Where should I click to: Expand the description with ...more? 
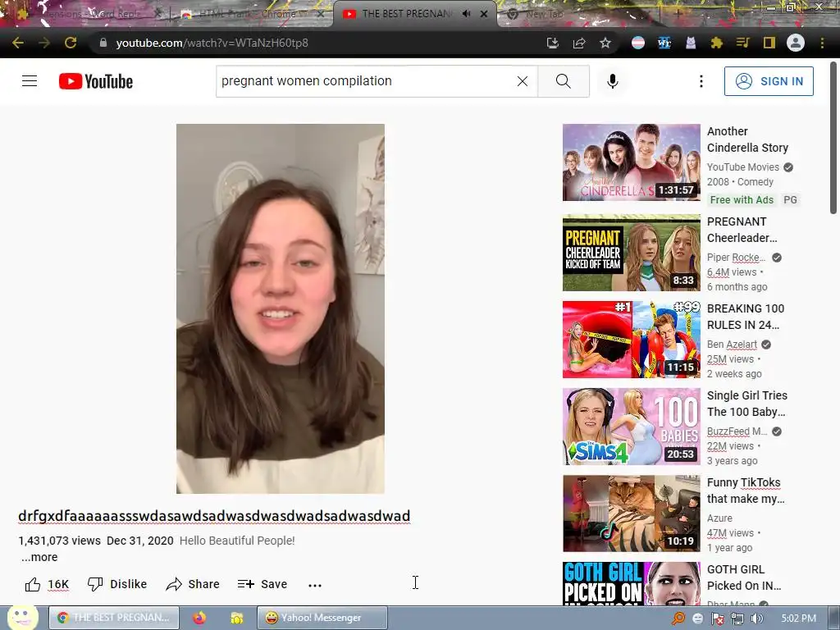[39, 557]
